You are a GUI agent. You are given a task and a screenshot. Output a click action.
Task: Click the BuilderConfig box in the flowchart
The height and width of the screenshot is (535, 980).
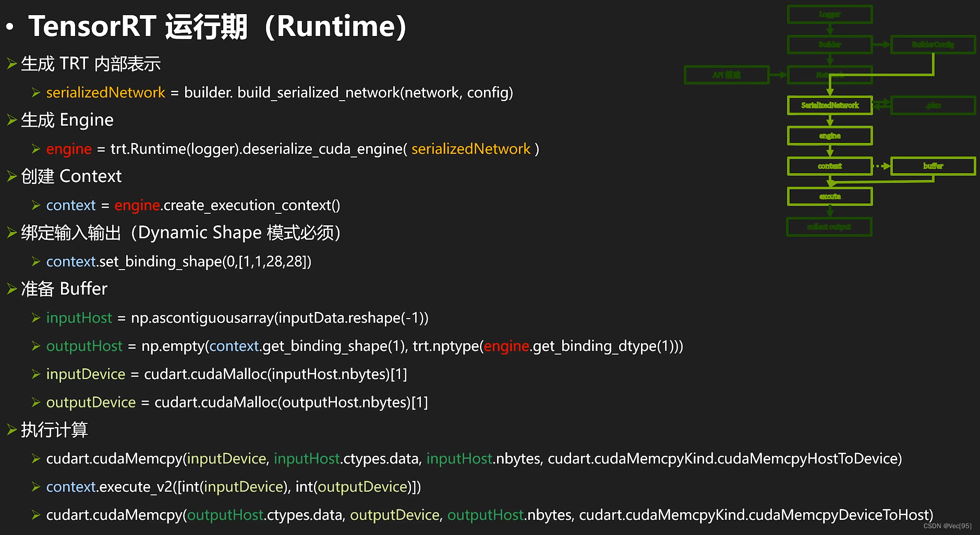(x=933, y=45)
